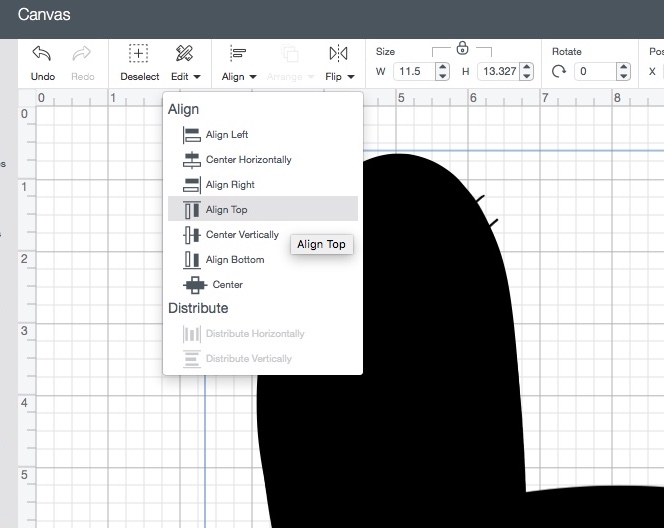Image resolution: width=664 pixels, height=528 pixels.
Task: Click the rotate field showing 0
Action: (x=595, y=71)
